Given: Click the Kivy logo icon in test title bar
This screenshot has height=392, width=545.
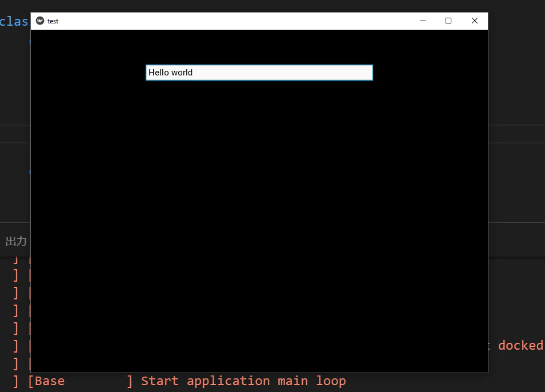Looking at the screenshot, I should click(40, 21).
